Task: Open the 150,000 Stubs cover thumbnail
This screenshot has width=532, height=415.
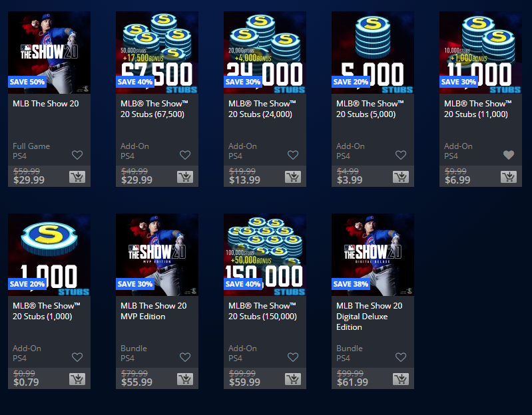Action: (x=265, y=255)
